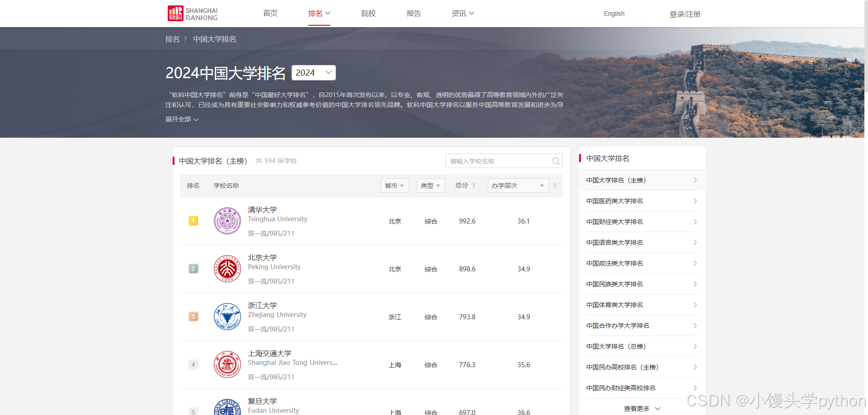
Task: Click Shanghai Jiao Tong score 776.3
Action: click(x=467, y=365)
